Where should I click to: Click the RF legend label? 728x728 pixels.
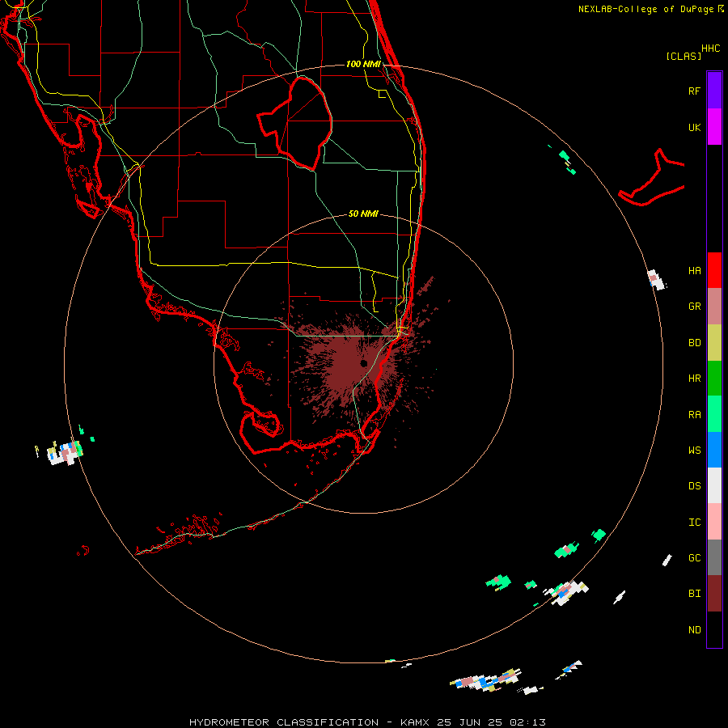click(694, 91)
